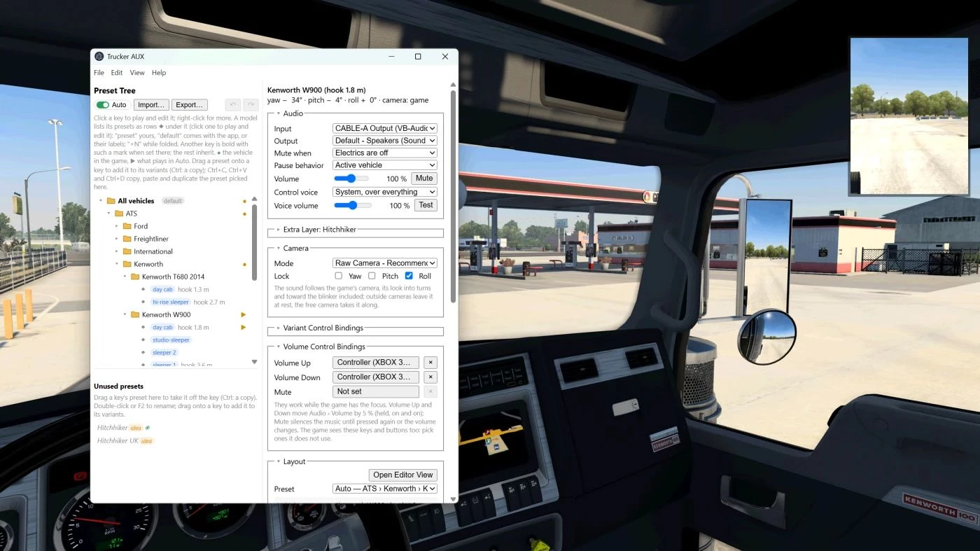Click the International folder icon
This screenshot has height=551, width=980.
[127, 251]
